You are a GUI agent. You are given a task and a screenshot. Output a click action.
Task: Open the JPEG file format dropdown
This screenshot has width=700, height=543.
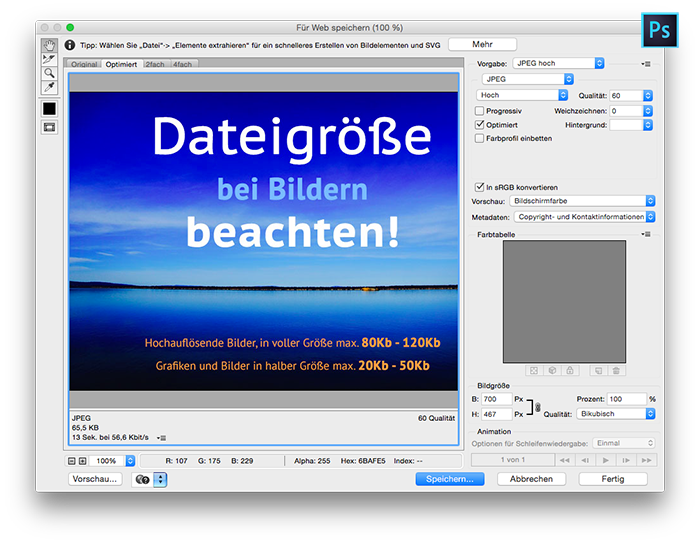coord(528,79)
